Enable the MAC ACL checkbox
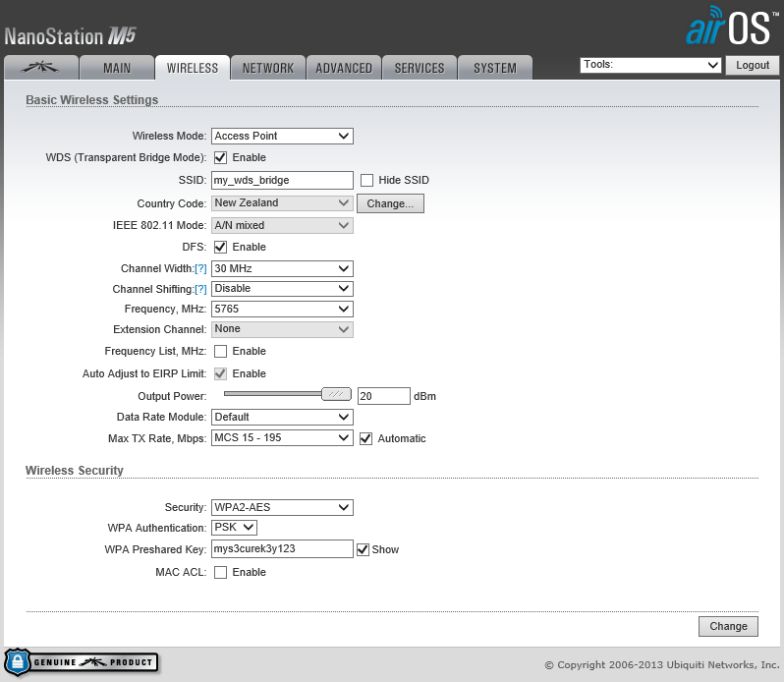 pos(220,572)
